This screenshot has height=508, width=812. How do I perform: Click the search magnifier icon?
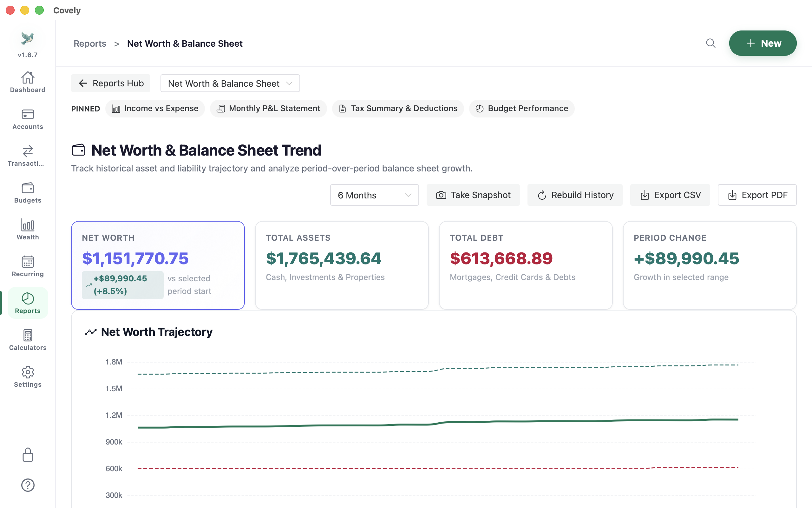point(710,43)
